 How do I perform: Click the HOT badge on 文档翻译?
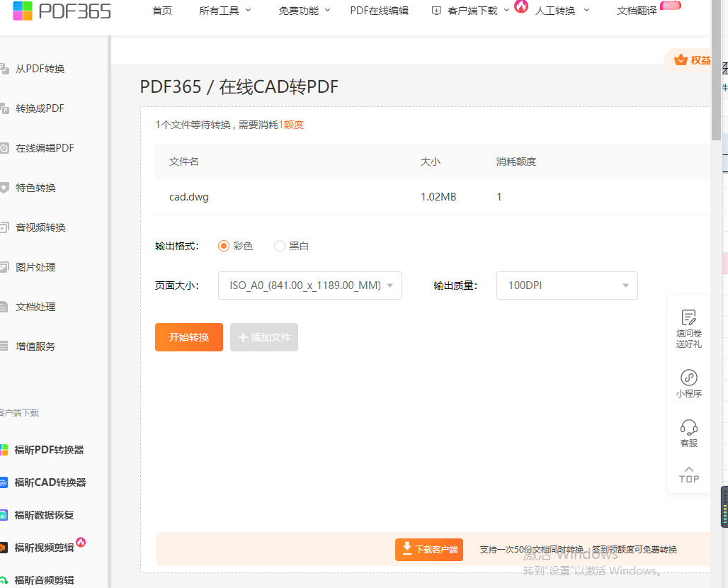(x=671, y=5)
